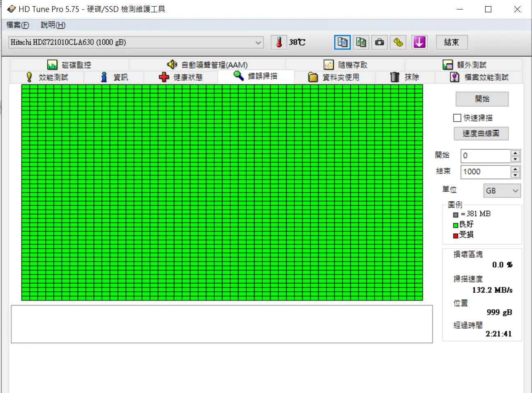The image size is (532, 393).
Task: Switch to the 額外測試 extra tests tab
Action: (464, 65)
